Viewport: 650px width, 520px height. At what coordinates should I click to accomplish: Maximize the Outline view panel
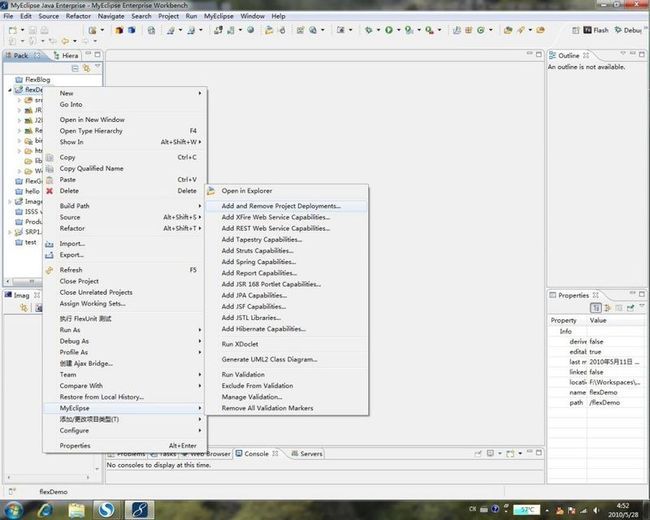pyautogui.click(x=642, y=54)
